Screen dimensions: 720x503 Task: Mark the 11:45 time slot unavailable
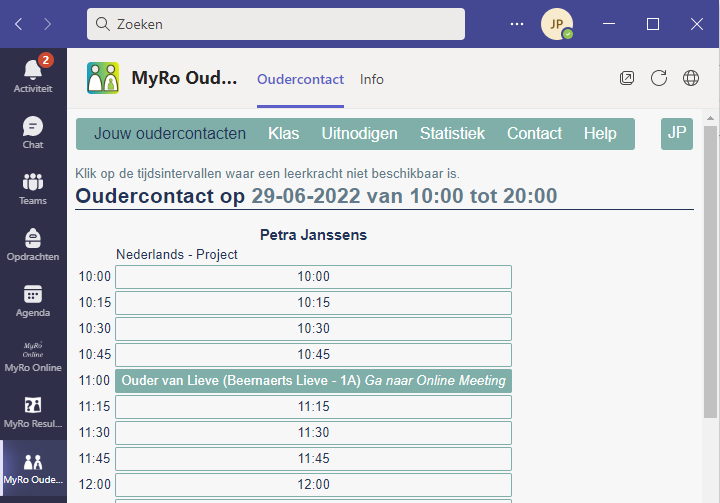(313, 458)
